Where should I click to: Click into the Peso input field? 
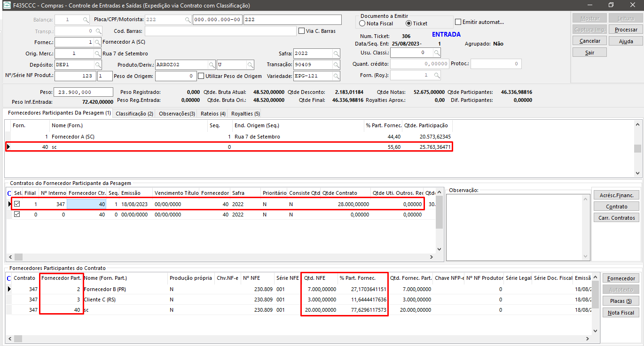coord(84,92)
